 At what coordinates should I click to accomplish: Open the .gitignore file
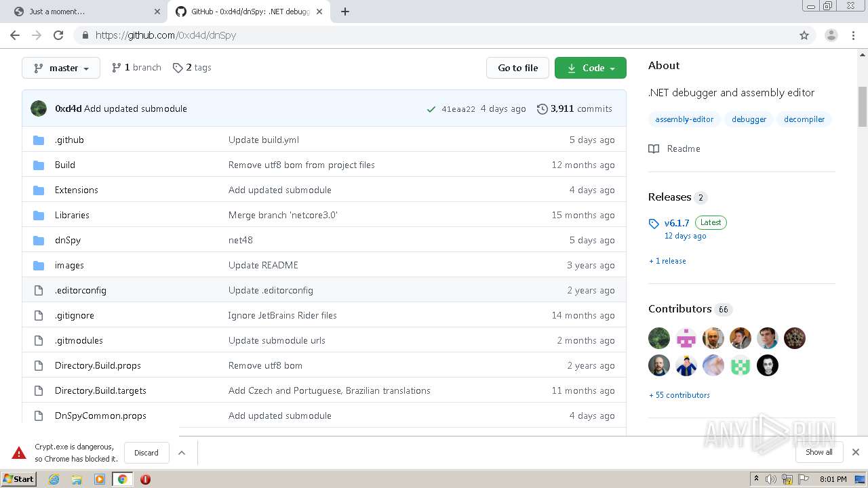tap(75, 315)
